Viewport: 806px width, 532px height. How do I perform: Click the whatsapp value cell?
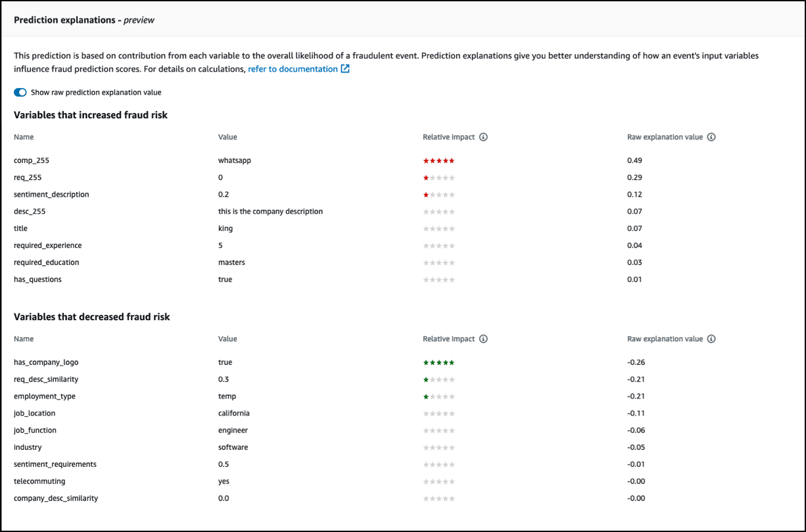[235, 160]
